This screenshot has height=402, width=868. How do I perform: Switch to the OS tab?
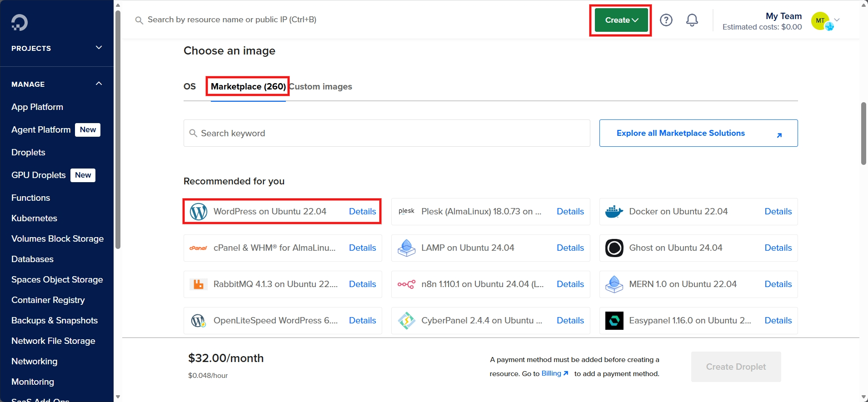pos(190,86)
